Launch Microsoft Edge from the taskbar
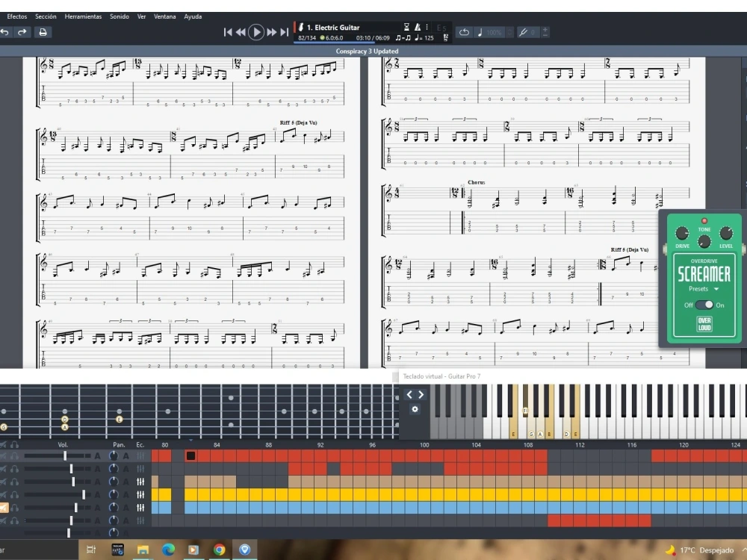Viewport: 747px width, 560px height. (168, 550)
